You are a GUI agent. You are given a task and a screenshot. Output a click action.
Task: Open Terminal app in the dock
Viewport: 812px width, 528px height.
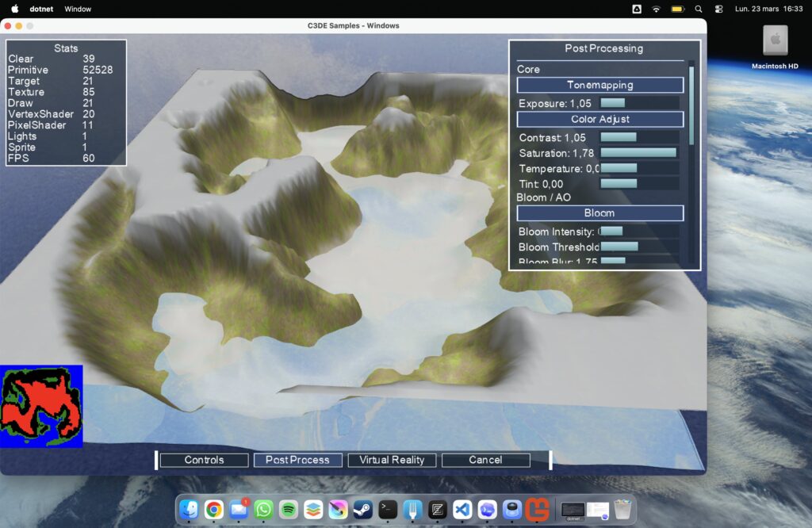[x=388, y=510]
